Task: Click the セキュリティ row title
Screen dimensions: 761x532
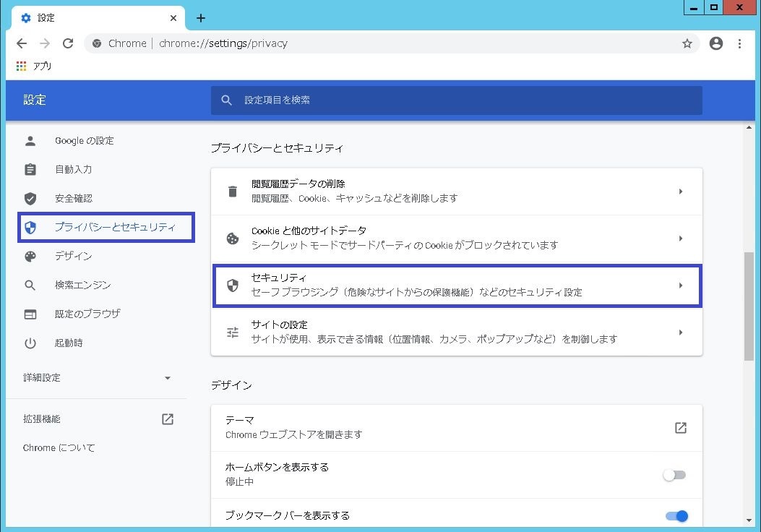Action: tap(278, 278)
